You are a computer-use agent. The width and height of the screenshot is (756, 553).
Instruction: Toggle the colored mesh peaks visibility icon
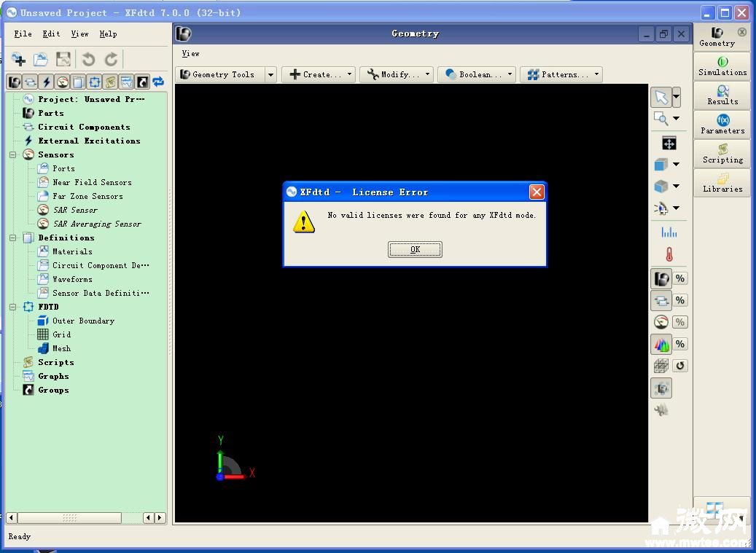661,344
